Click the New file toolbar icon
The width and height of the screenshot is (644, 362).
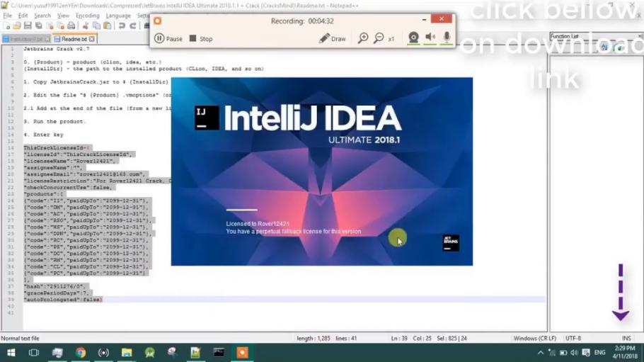click(6, 26)
